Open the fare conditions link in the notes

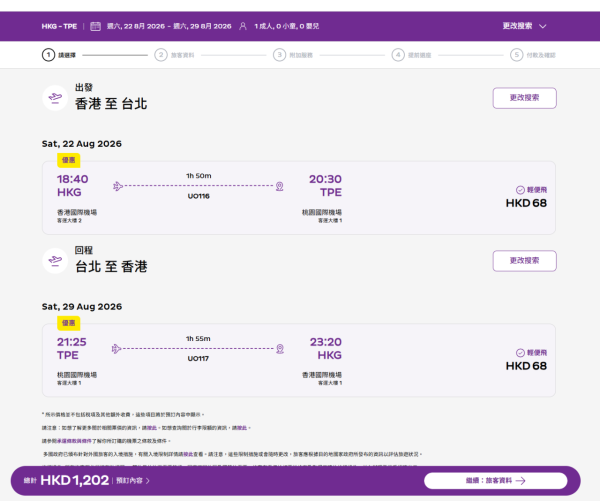point(74,441)
